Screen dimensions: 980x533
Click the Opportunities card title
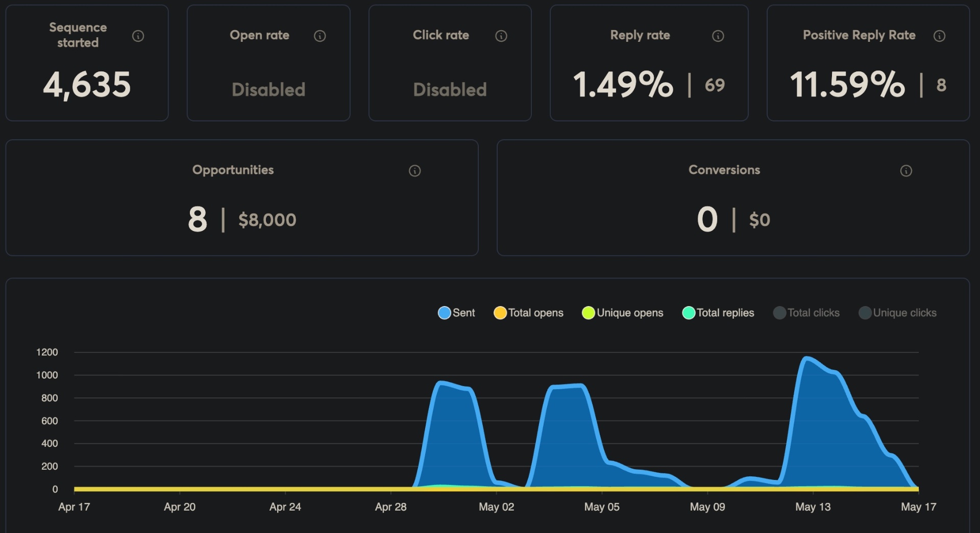pyautogui.click(x=233, y=170)
